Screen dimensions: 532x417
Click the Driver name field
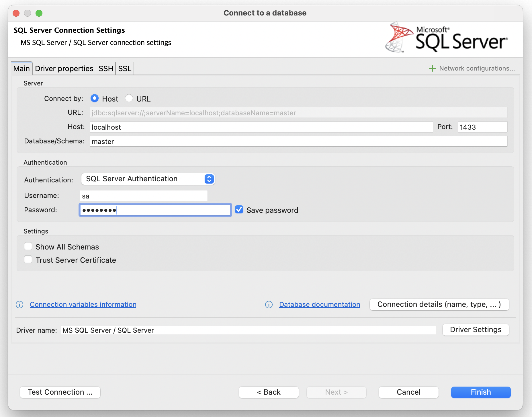click(x=249, y=330)
